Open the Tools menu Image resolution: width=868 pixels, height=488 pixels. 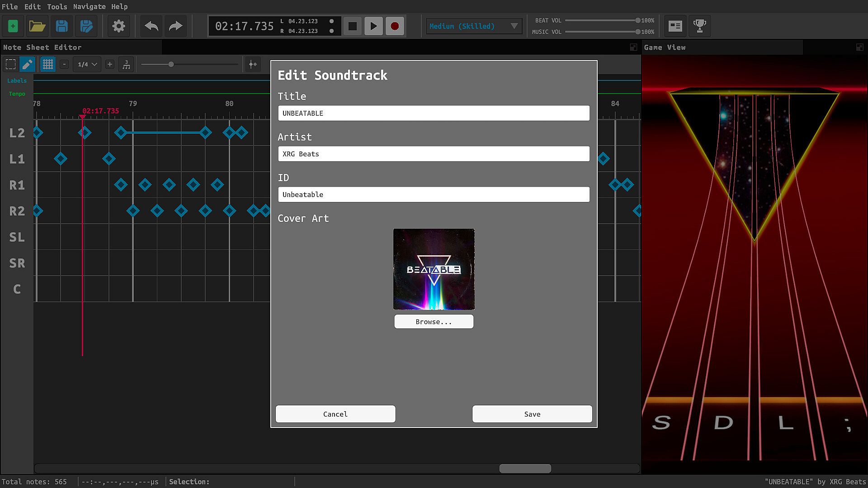(x=57, y=7)
